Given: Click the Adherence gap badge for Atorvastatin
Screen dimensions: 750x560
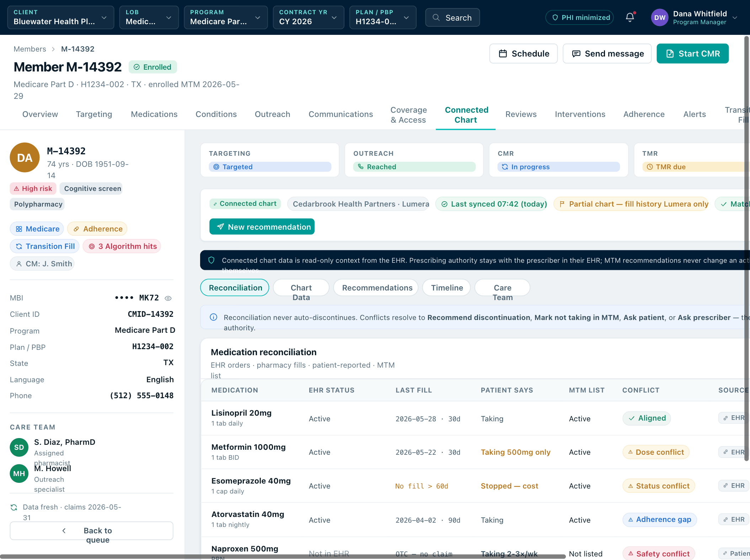Looking at the screenshot, I should tap(659, 520).
